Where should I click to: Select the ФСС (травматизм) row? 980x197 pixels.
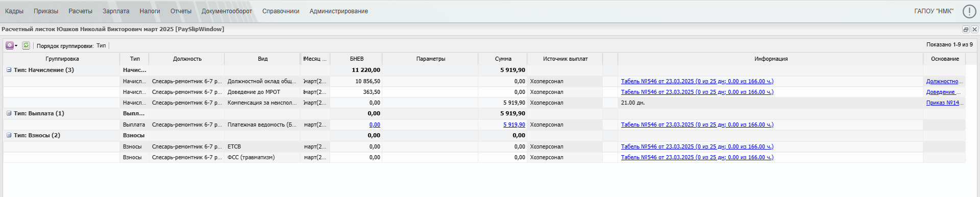coord(484,157)
